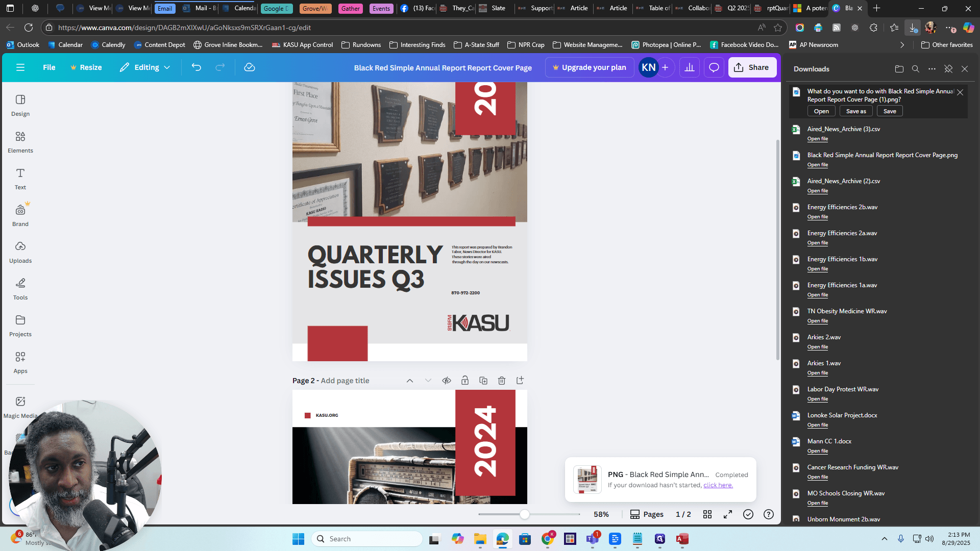Delete Page 2 with trash icon
Viewport: 980px width, 551px height.
pos(502,381)
